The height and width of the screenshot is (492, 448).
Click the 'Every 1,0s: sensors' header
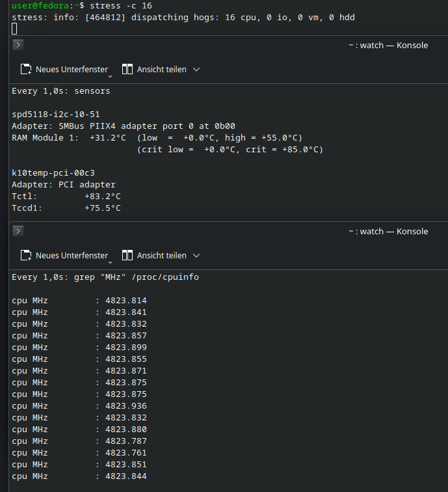pos(61,91)
